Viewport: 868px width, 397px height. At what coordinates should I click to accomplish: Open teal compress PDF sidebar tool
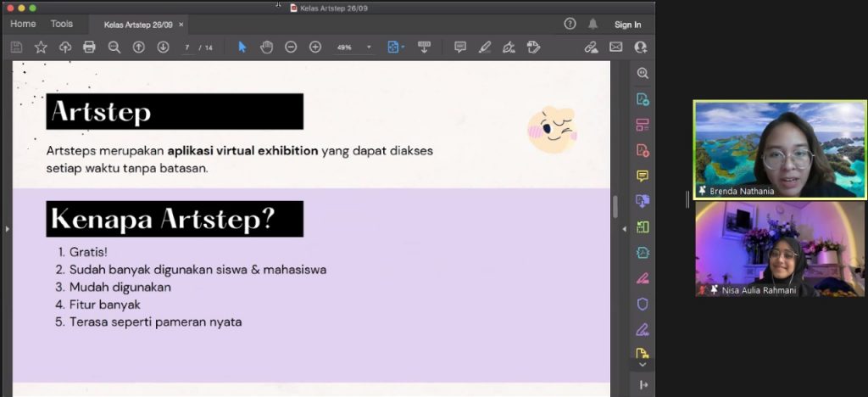(x=643, y=253)
